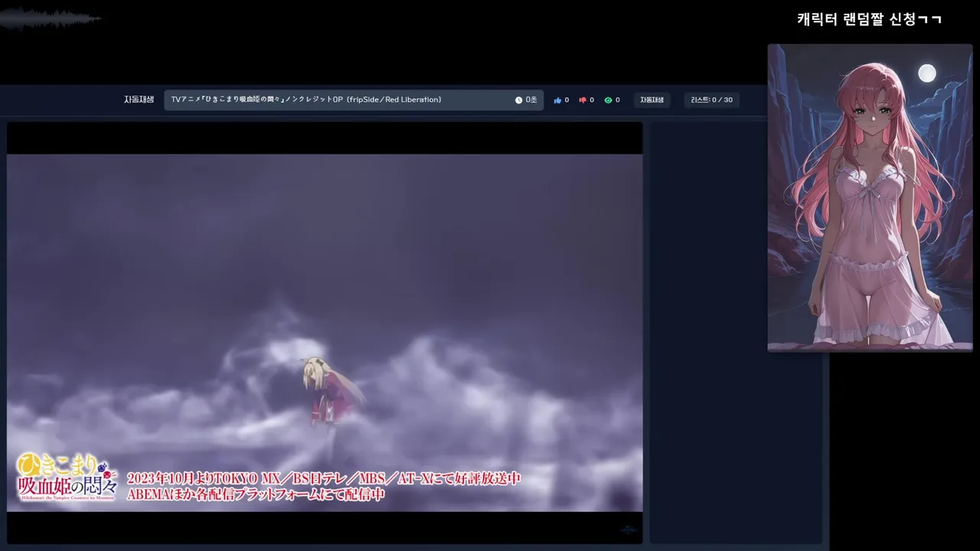Click the song title field reading fripSide / Red Liberation

[x=354, y=100]
